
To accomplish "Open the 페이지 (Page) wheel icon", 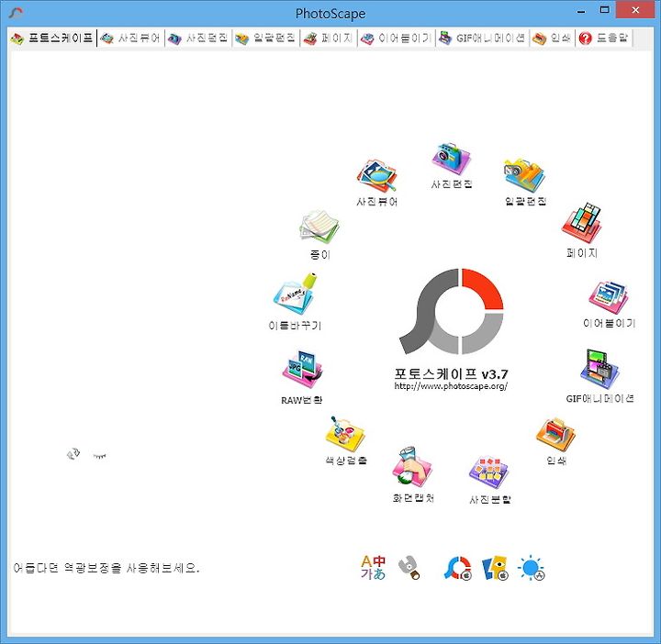I will (x=582, y=222).
